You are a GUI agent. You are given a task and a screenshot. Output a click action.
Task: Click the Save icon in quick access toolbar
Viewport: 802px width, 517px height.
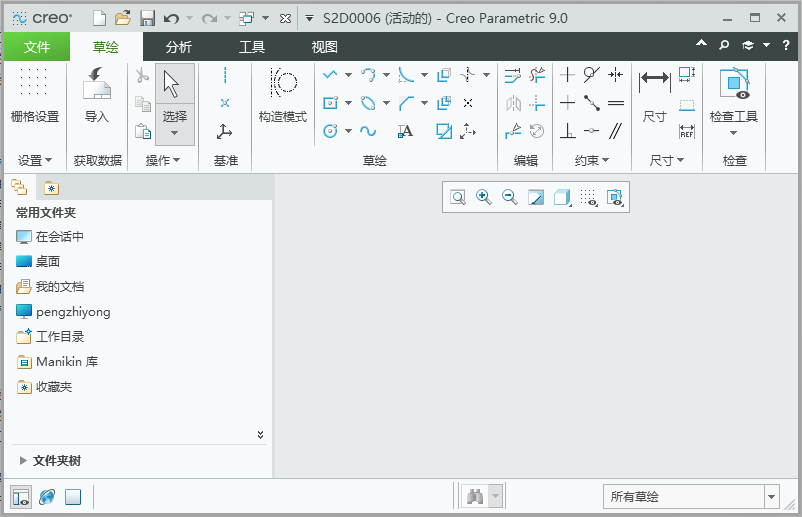[147, 18]
